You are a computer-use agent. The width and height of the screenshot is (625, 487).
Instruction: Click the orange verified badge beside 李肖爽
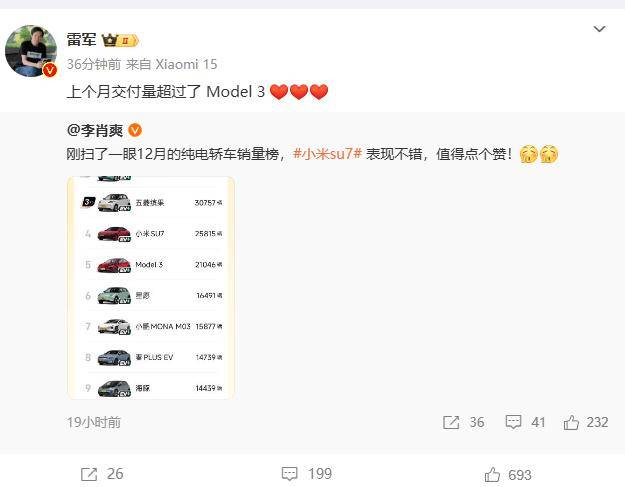[x=135, y=130]
